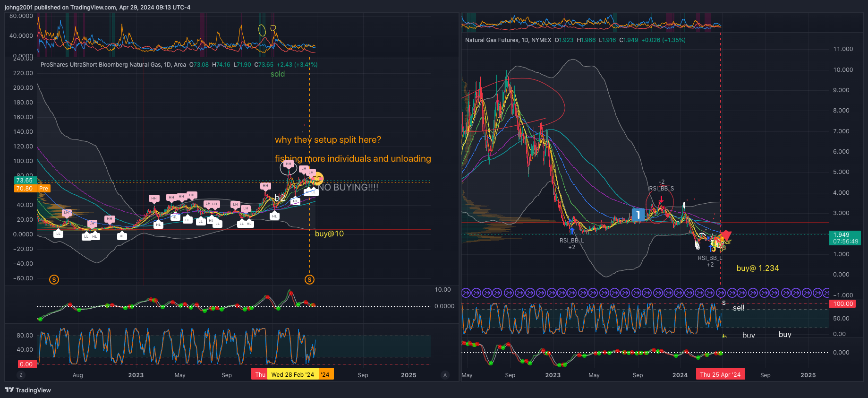Click the Aug label on left time axis
The width and height of the screenshot is (868, 398).
[x=78, y=375]
